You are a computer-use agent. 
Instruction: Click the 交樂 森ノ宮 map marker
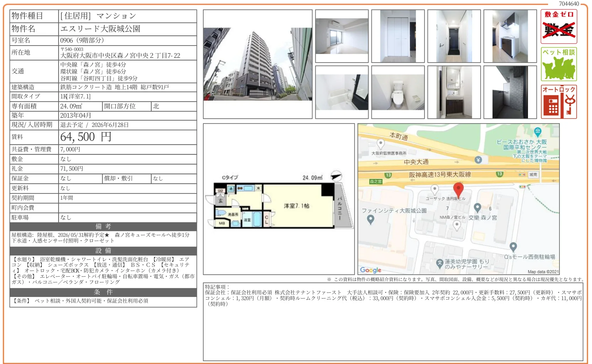pyautogui.click(x=477, y=207)
